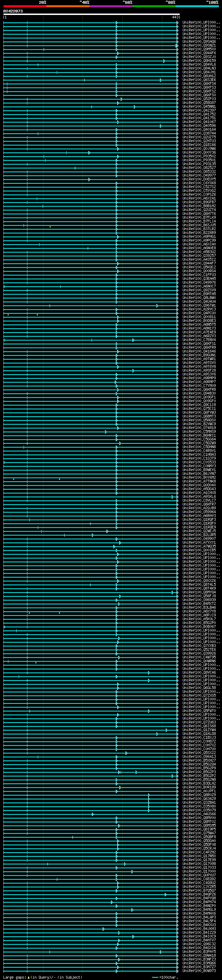This screenshot has height=980, width=222.
Task: Click the text UniRef100_B0Y6M2
Action: (199, 478)
